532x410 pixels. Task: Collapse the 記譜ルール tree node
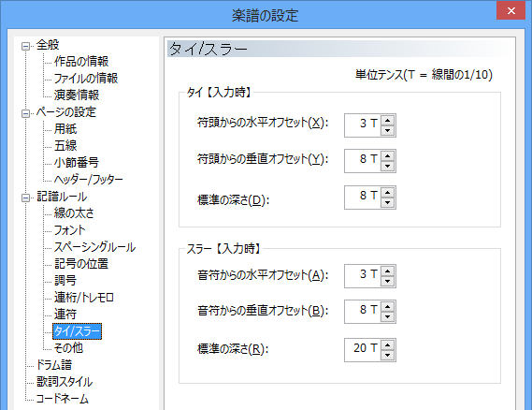pyautogui.click(x=25, y=198)
